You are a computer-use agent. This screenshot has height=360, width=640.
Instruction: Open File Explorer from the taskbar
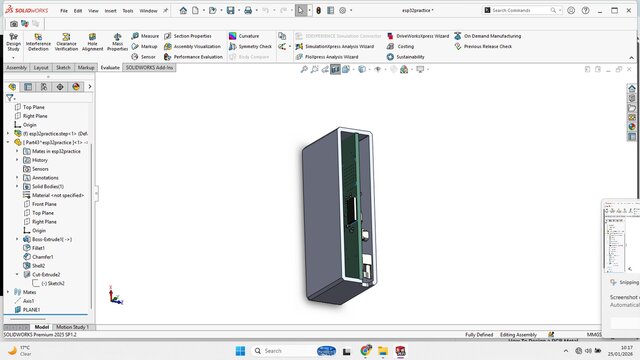pos(383,351)
